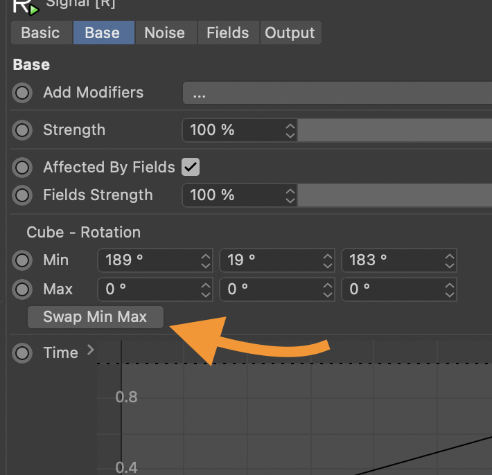Toggle animation dot beside Strength
The height and width of the screenshot is (475, 492).
(x=22, y=130)
